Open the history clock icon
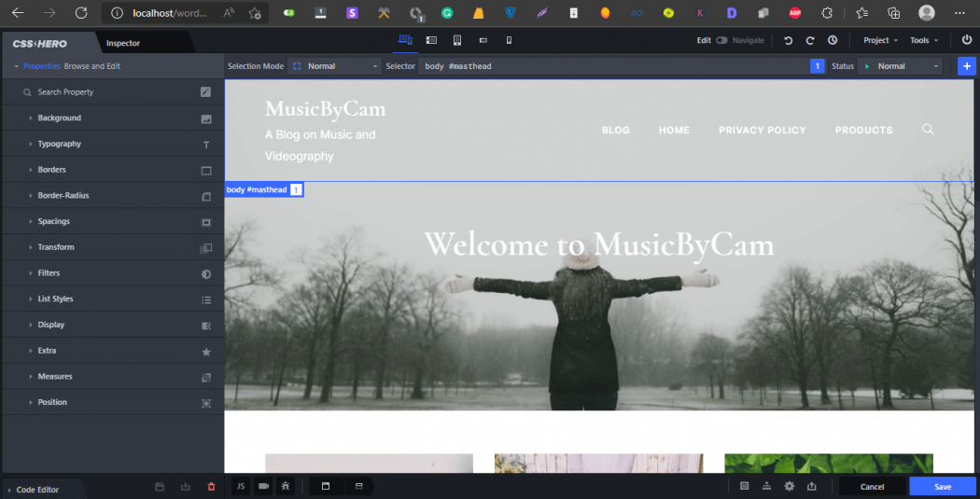Screen dimensions: 980x499 pyautogui.click(x=833, y=40)
